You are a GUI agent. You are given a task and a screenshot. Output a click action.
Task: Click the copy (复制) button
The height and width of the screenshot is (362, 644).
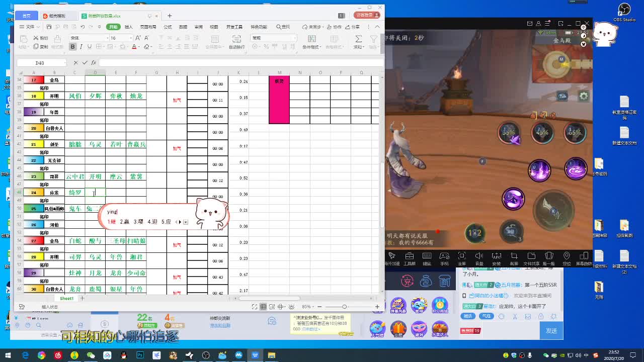[x=40, y=47]
